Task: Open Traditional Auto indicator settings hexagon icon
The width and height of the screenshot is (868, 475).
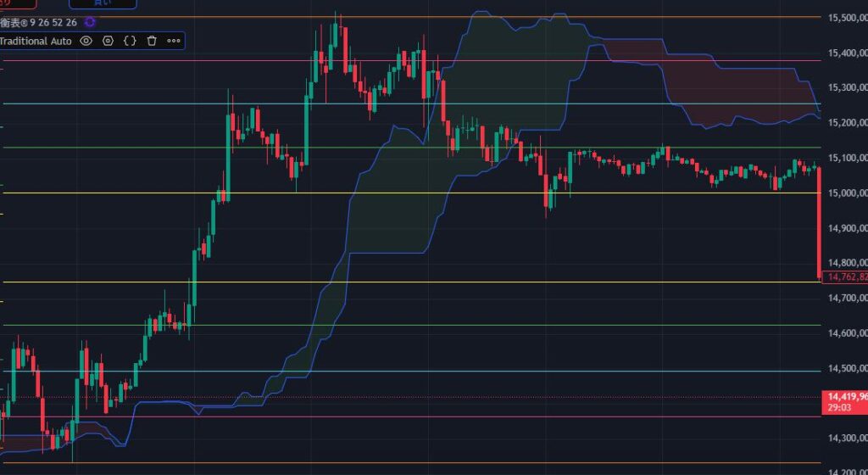Action: coord(108,41)
